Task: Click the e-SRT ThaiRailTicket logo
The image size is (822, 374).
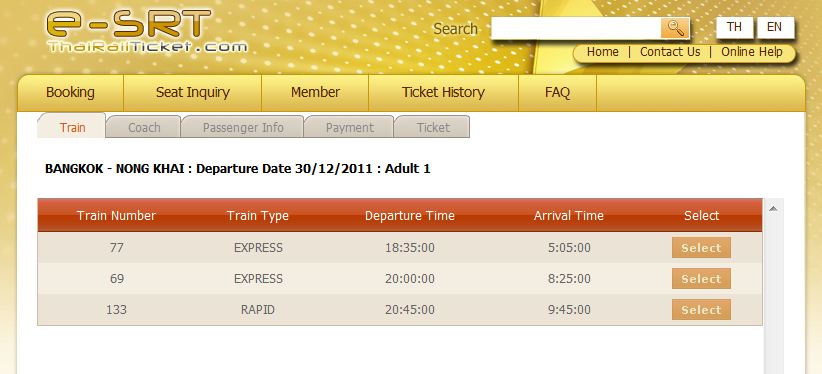Action: pos(147,31)
